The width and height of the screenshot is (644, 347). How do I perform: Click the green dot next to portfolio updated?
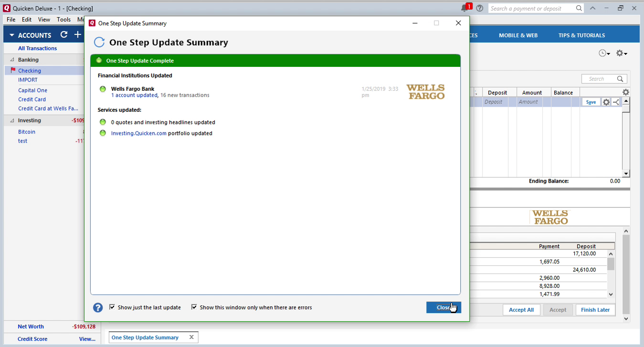(103, 133)
